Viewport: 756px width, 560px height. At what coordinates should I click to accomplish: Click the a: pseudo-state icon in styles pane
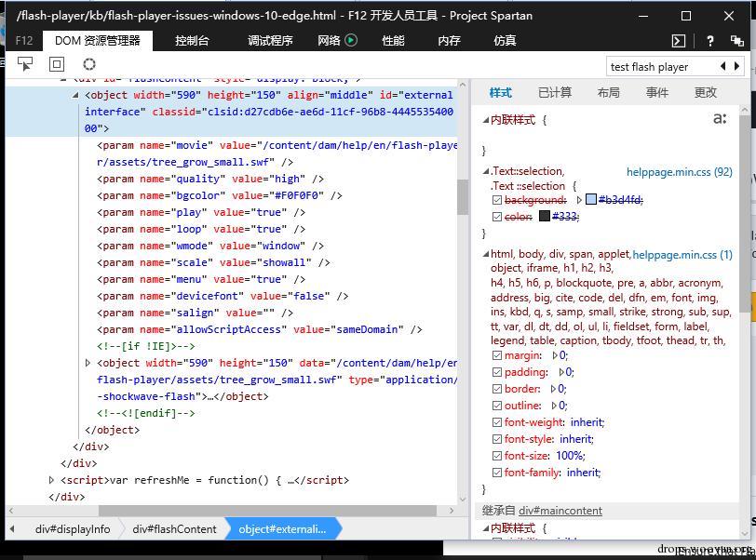(719, 119)
